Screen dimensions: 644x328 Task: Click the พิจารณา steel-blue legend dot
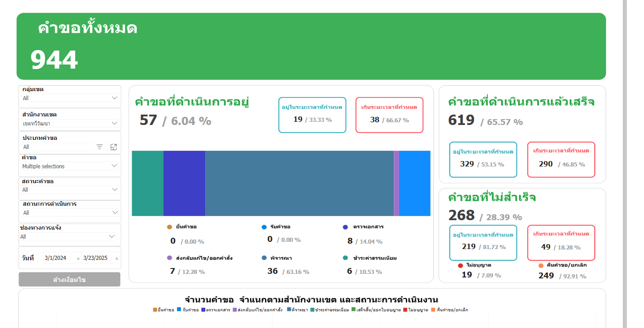264,258
